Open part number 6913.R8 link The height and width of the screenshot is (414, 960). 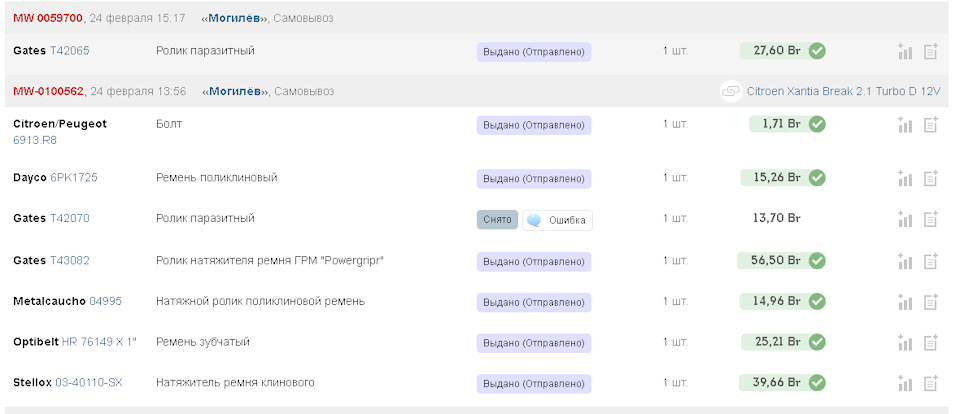[35, 140]
